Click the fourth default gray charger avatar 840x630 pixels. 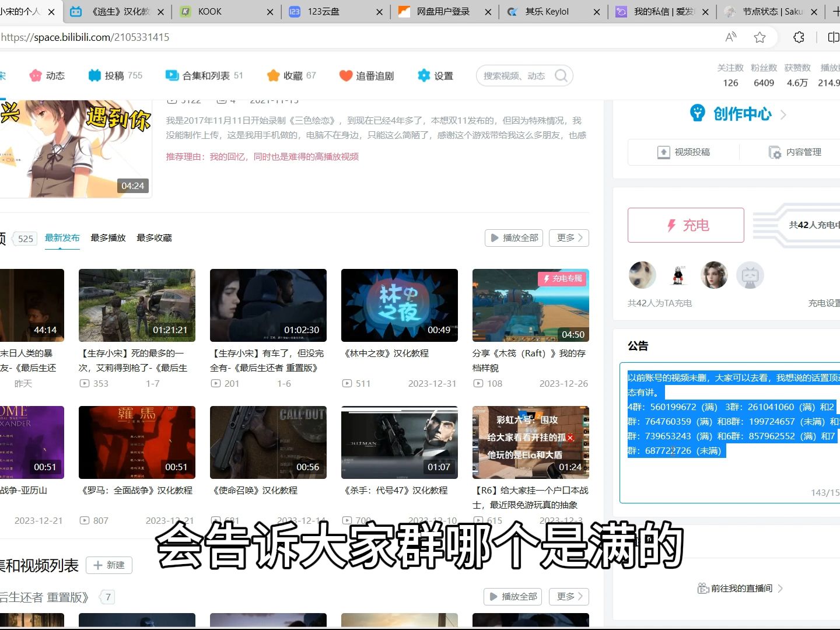point(750,275)
